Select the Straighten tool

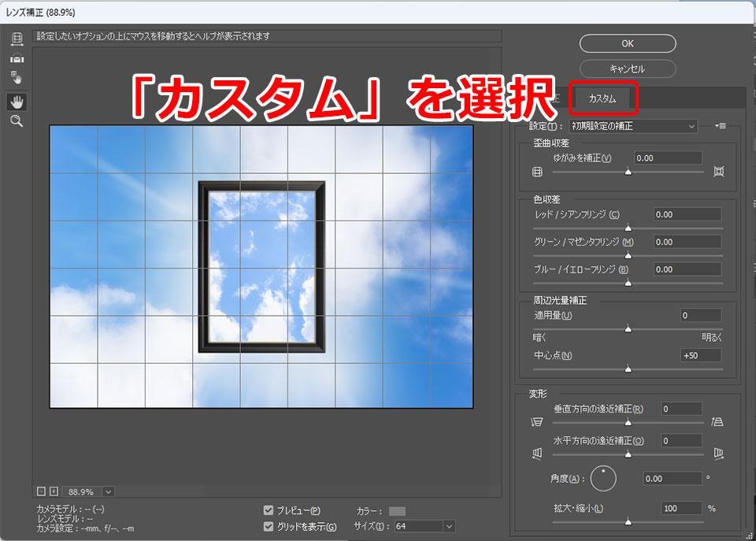(x=17, y=58)
